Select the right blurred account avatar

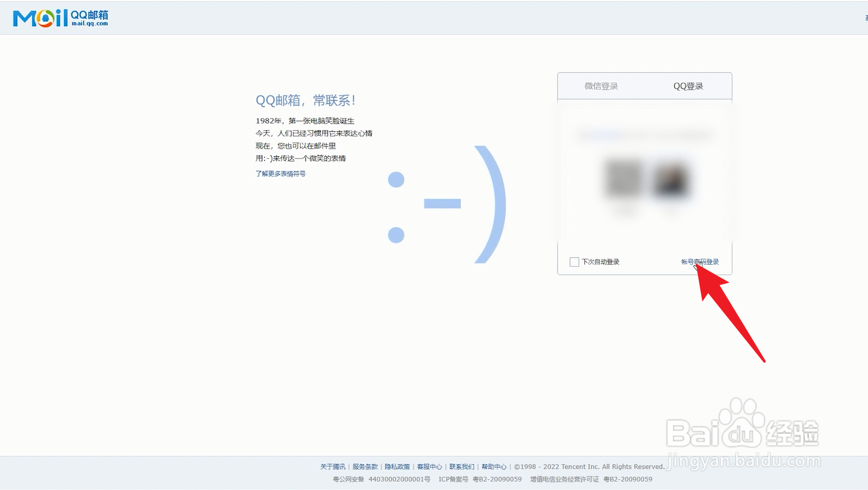(x=671, y=180)
